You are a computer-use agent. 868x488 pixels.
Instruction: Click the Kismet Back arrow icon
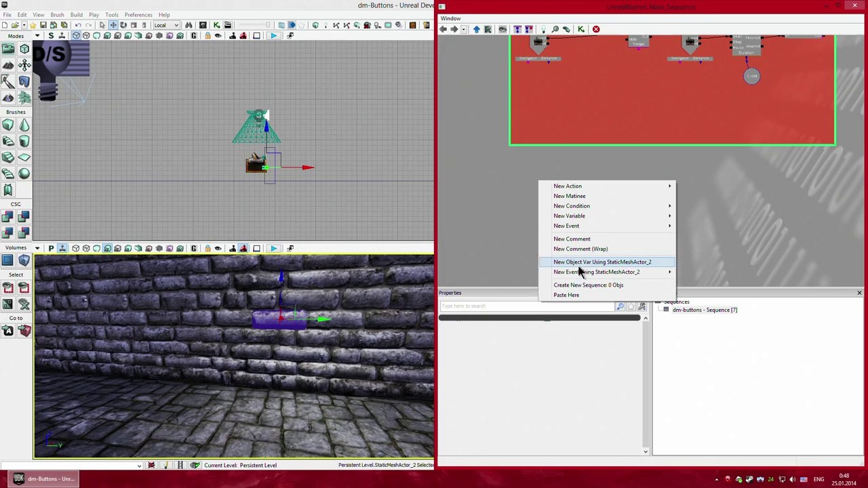443,29
